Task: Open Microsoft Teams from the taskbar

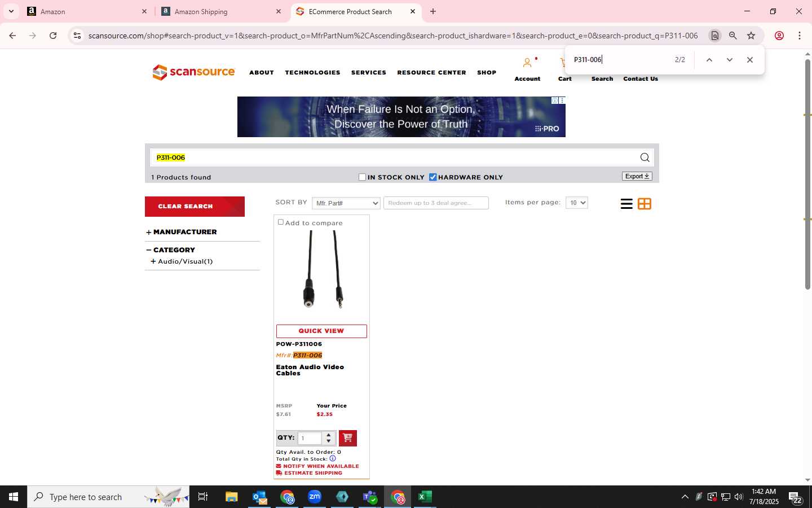Action: click(x=369, y=497)
